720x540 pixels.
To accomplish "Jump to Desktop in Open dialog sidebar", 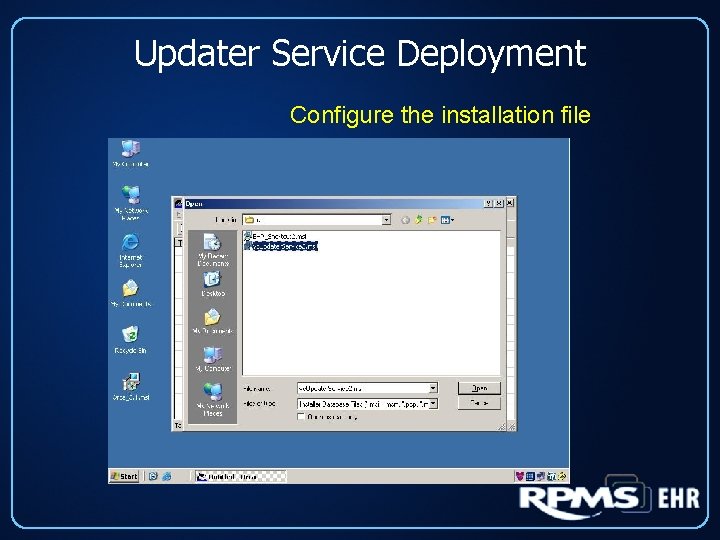I will pyautogui.click(x=213, y=284).
